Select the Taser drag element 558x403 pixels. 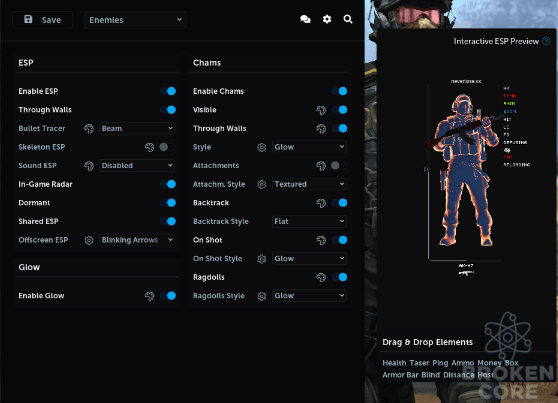[x=419, y=363]
